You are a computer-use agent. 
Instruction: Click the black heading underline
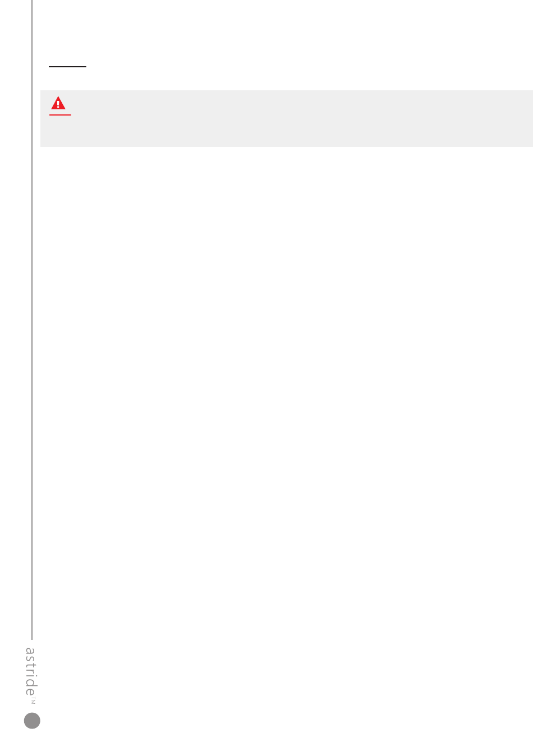(67, 67)
